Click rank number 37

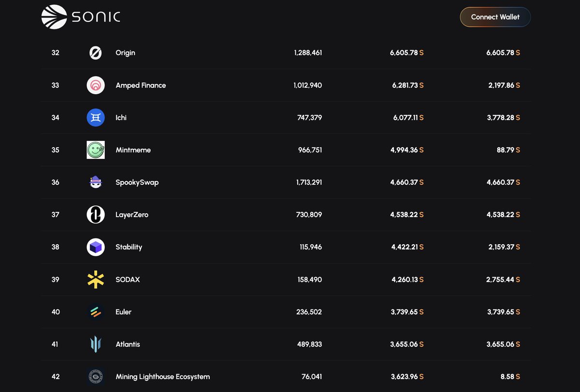coord(56,214)
